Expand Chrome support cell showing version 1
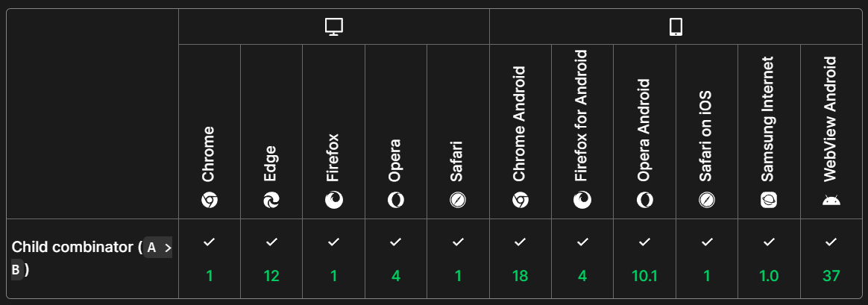The width and height of the screenshot is (868, 305). [x=210, y=260]
